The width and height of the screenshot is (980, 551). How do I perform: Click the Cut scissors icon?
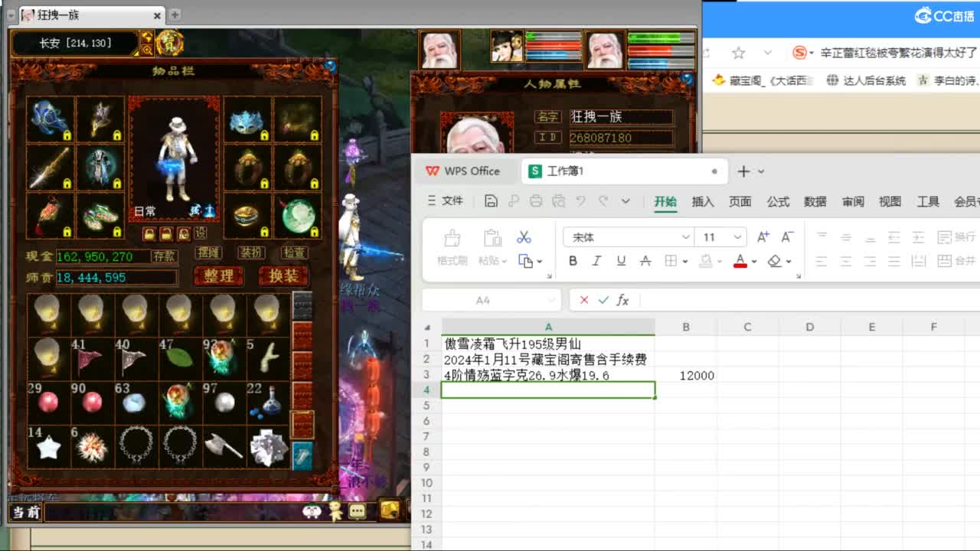[524, 237]
